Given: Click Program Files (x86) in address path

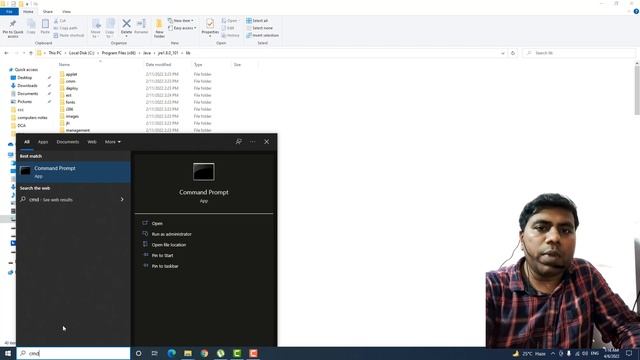Looking at the screenshot, I should pos(118,53).
